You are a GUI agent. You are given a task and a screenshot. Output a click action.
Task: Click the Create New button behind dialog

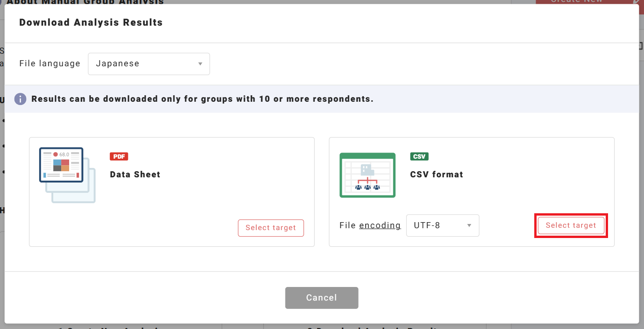(576, 1)
